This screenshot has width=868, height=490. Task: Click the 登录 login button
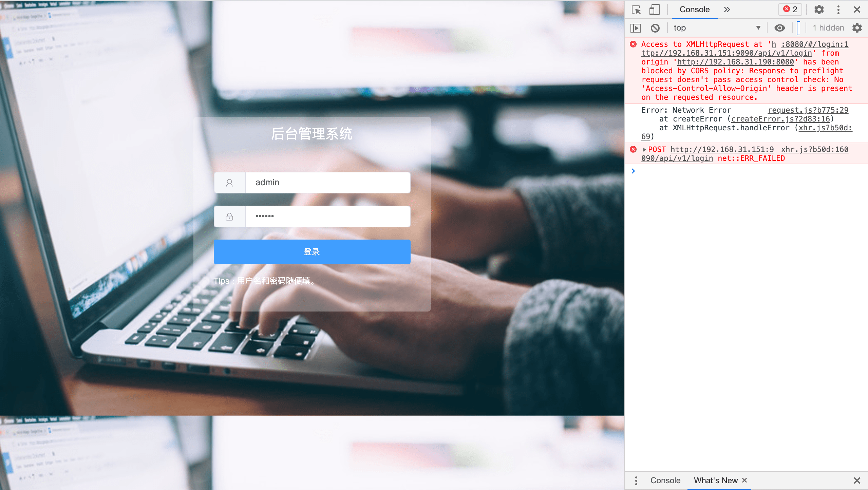312,251
